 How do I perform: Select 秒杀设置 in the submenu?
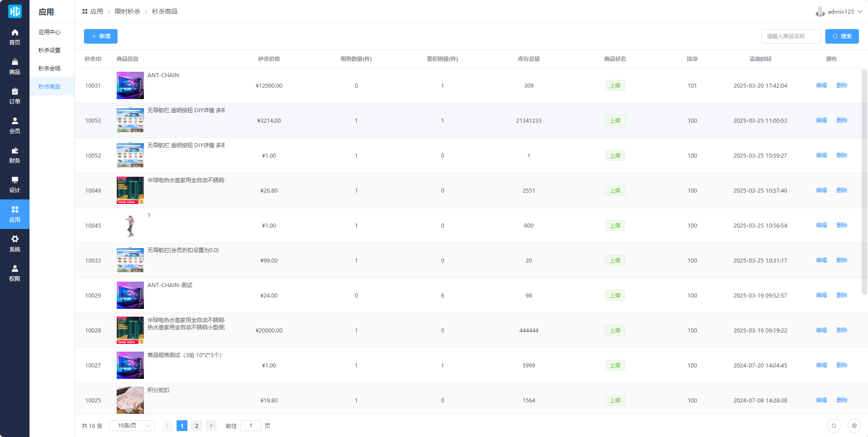pos(49,50)
